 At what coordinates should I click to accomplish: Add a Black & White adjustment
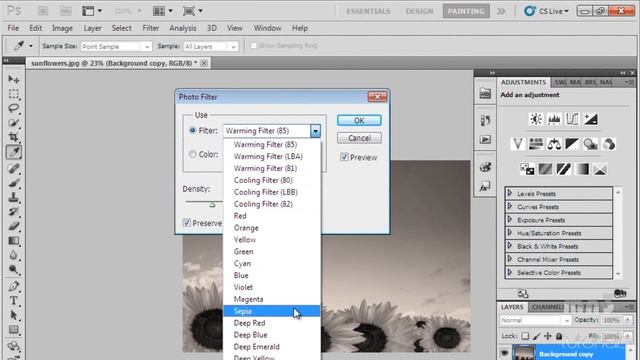click(x=572, y=144)
